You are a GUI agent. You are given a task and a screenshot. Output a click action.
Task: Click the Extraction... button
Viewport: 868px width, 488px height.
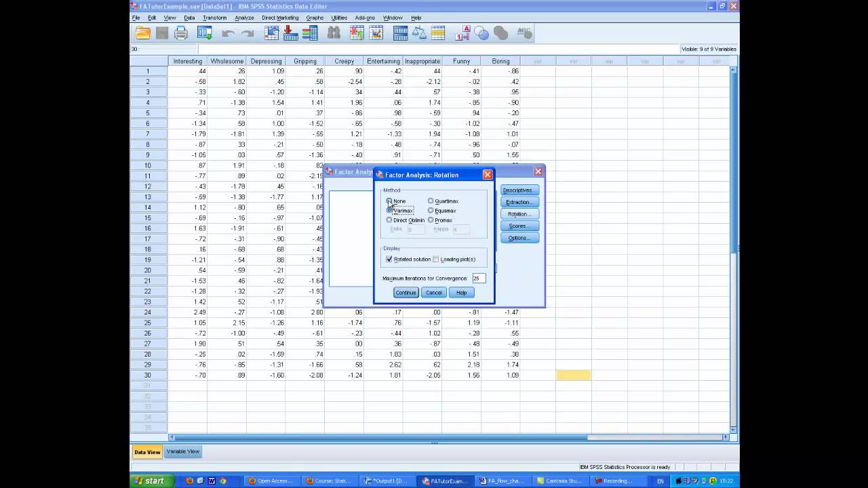tap(519, 202)
